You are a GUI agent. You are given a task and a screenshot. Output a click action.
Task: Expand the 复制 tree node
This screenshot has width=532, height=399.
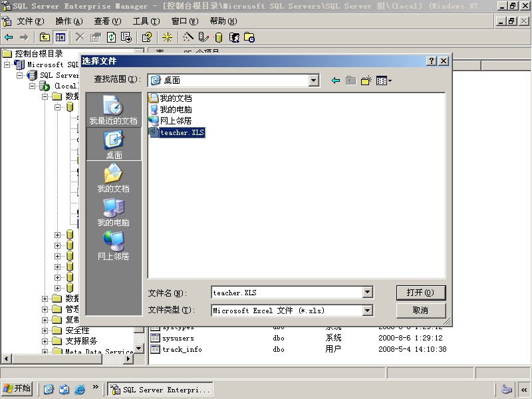pyautogui.click(x=45, y=320)
